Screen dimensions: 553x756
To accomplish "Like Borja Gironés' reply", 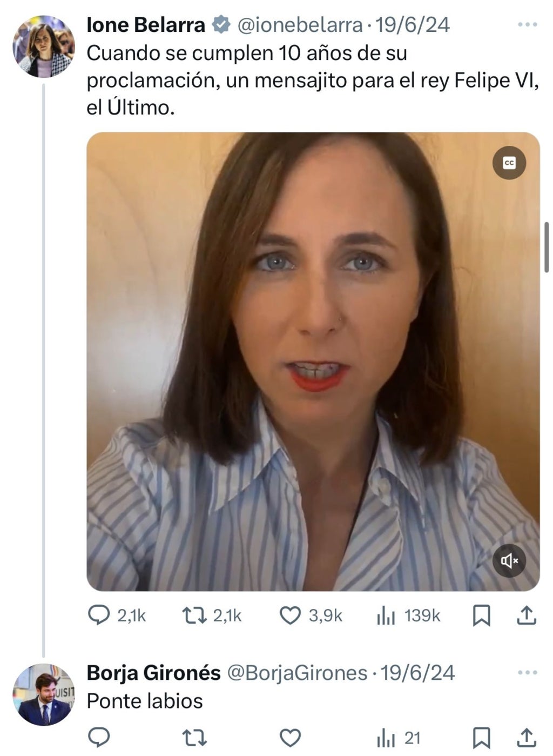I will pos(291,738).
